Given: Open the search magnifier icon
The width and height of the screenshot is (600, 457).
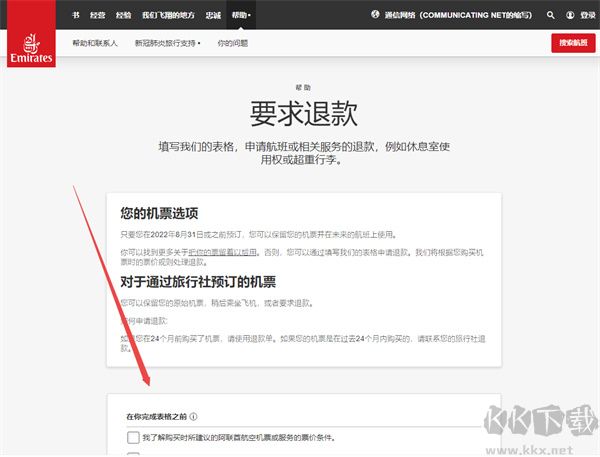Looking at the screenshot, I should click(551, 15).
